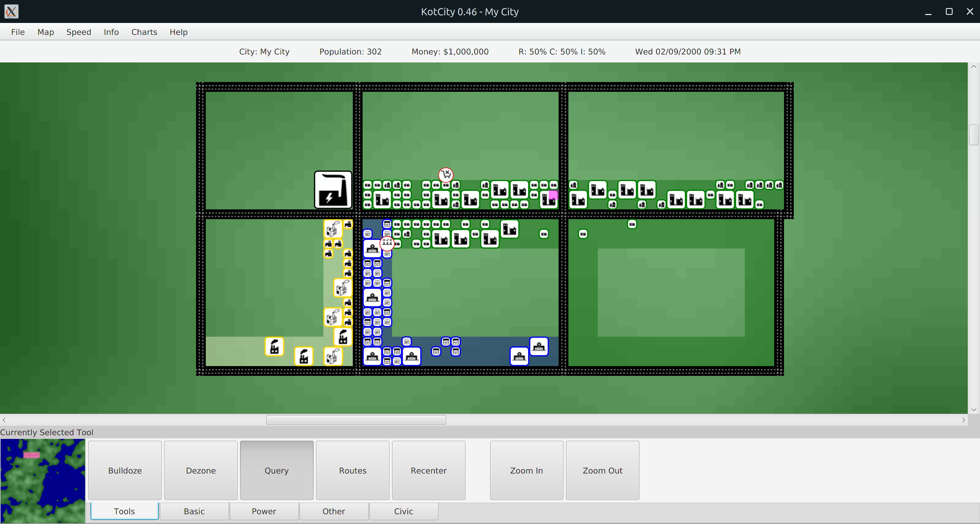980x524 pixels.
Task: Click the red-circled no-shoppers cart icon
Action: coord(446,174)
